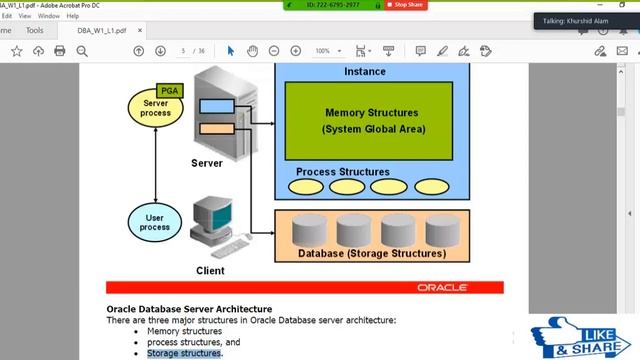Click the "Memory structures" bullet text
This screenshot has width=640, height=360.
(184, 331)
